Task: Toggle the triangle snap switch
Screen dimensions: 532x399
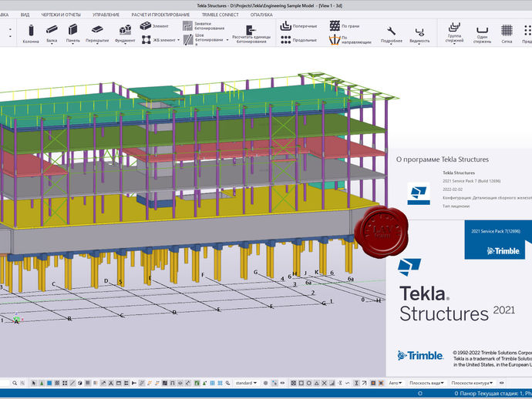Action: click(317, 383)
